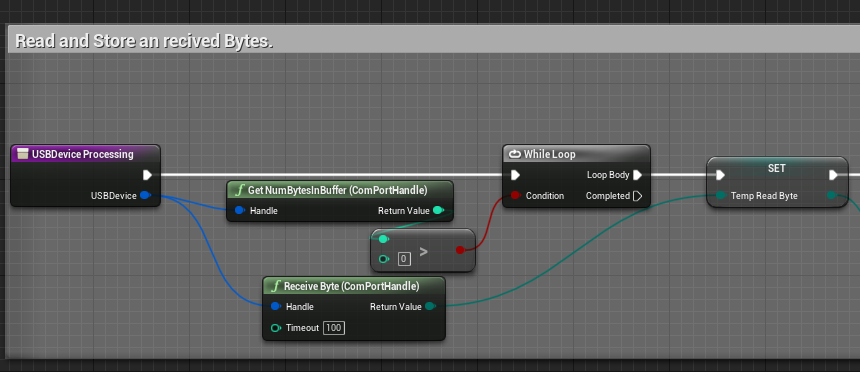Click the Temp Read Byte input pin
The image size is (860, 372).
coord(721,195)
